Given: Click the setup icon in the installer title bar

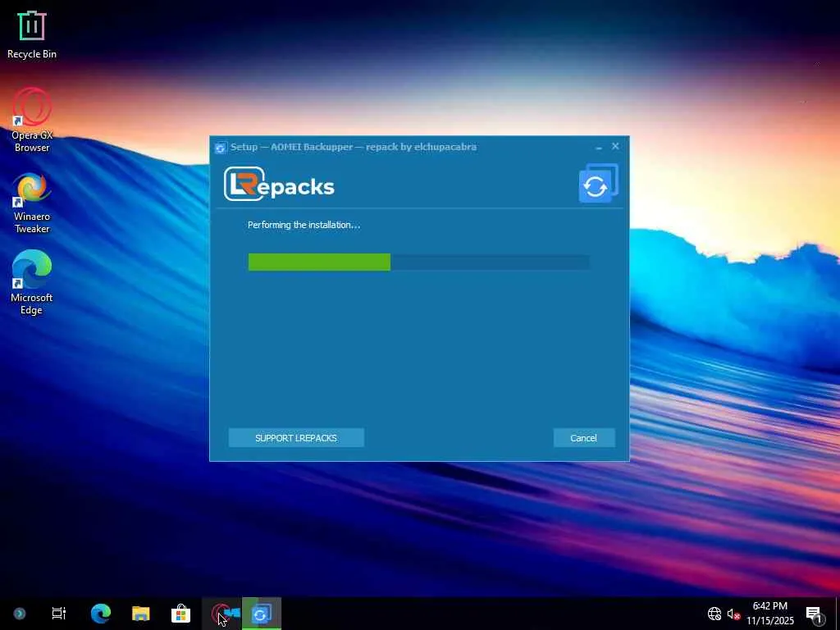Looking at the screenshot, I should click(220, 148).
